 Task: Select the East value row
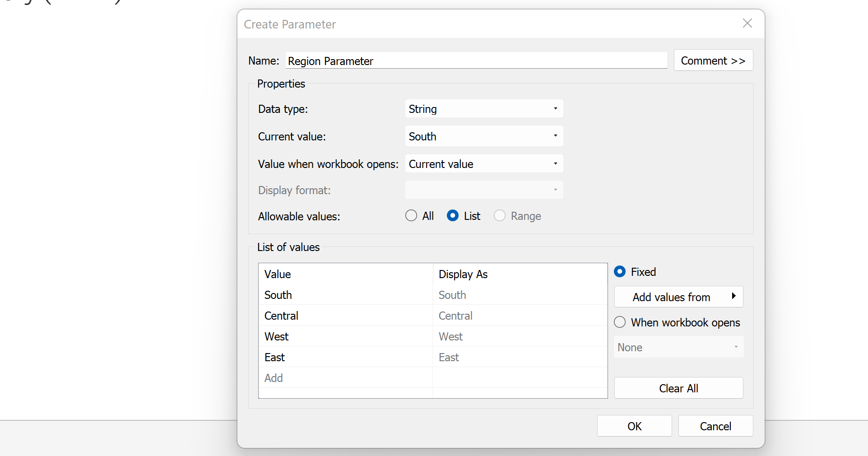[275, 358]
